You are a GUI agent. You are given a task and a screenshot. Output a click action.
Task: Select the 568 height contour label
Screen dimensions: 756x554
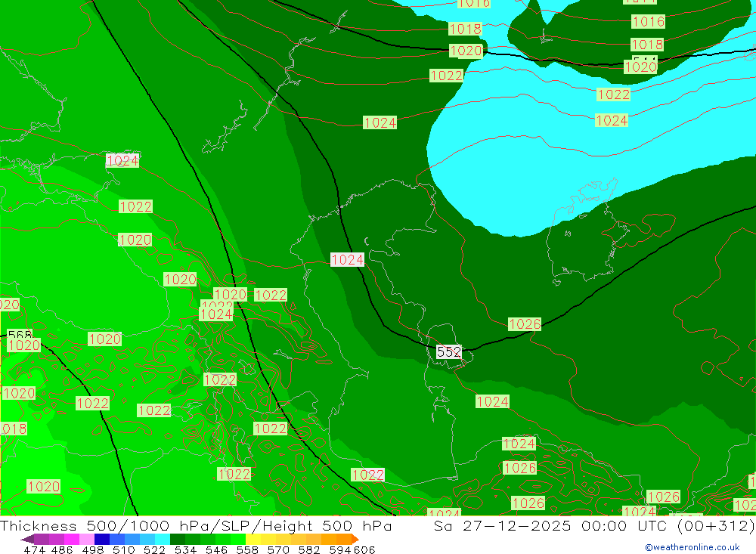click(x=20, y=333)
